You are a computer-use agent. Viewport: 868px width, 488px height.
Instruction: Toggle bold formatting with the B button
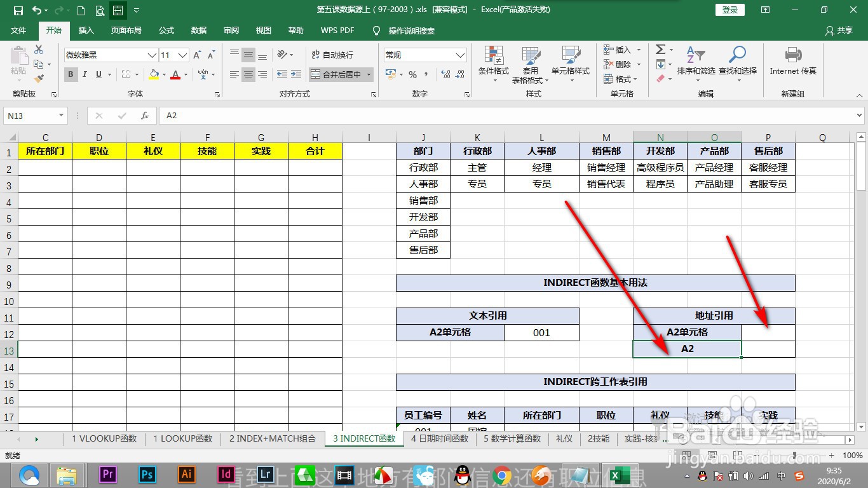[71, 74]
